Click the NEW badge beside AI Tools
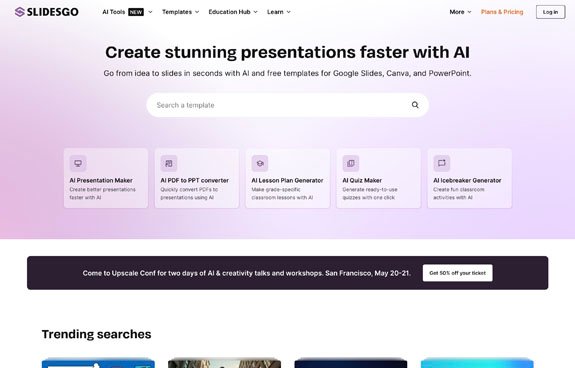 (x=136, y=12)
